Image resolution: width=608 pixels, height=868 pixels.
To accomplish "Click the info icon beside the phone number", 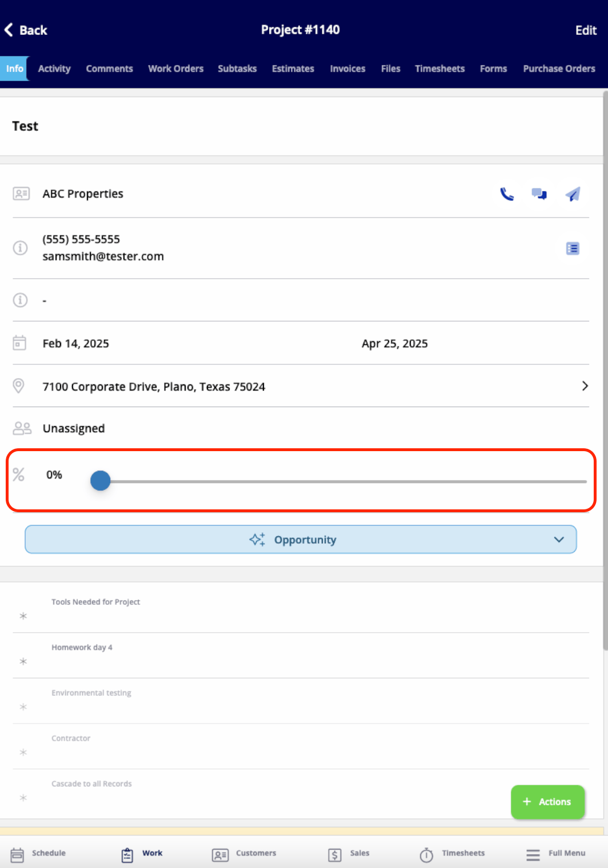I will (x=20, y=248).
